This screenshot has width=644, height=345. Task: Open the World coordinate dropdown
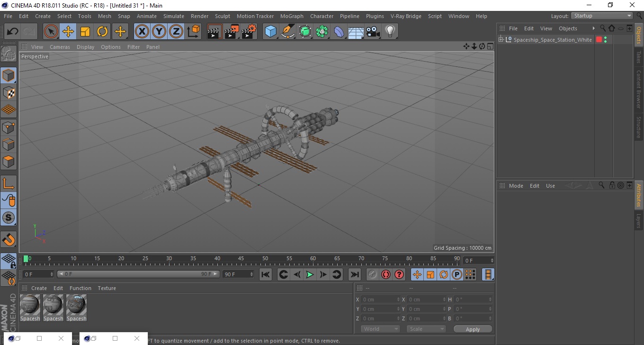click(380, 329)
